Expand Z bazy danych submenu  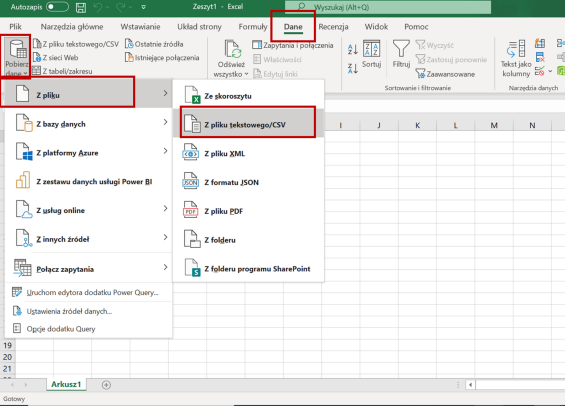tap(88, 124)
